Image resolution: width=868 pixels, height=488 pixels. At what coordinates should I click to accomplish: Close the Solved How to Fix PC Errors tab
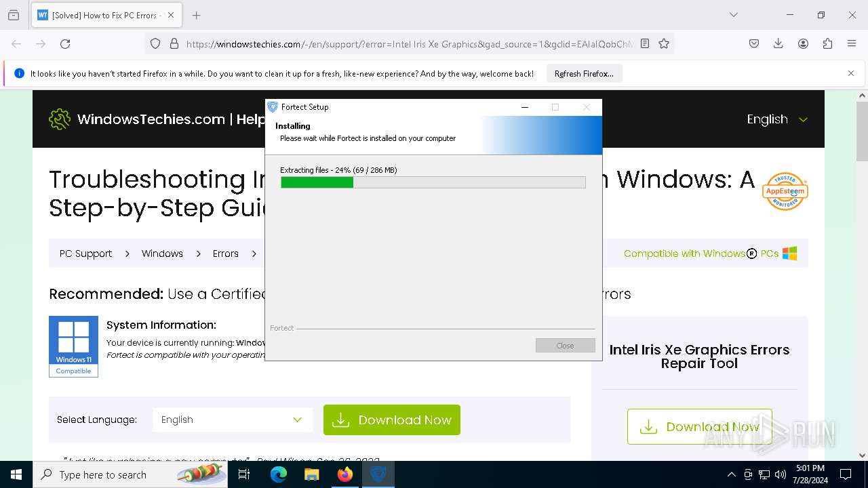click(171, 15)
